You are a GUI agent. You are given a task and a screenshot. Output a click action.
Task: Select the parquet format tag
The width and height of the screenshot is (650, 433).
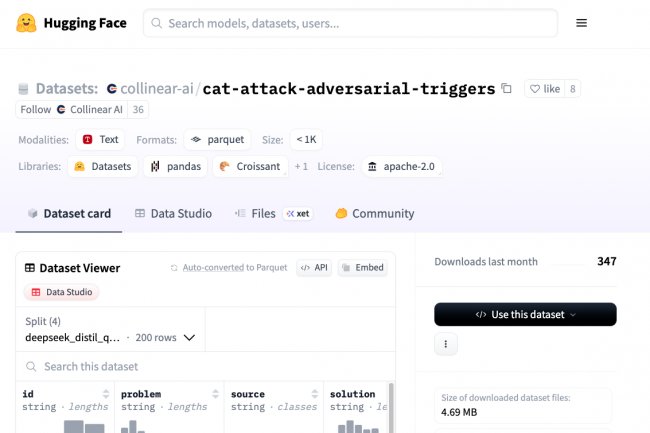click(x=217, y=140)
